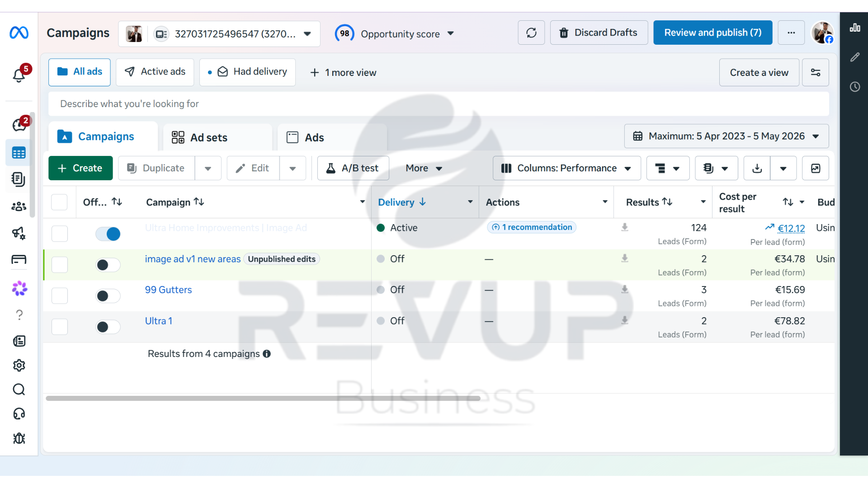Open the edit pencil in right rail
Viewport: 868px width, 488px height.
coord(854,57)
